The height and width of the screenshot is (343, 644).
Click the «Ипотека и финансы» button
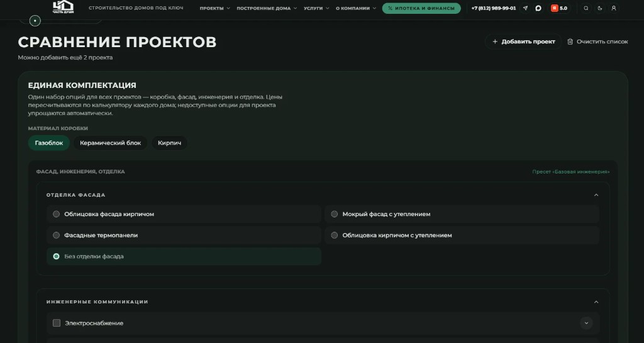(x=421, y=8)
